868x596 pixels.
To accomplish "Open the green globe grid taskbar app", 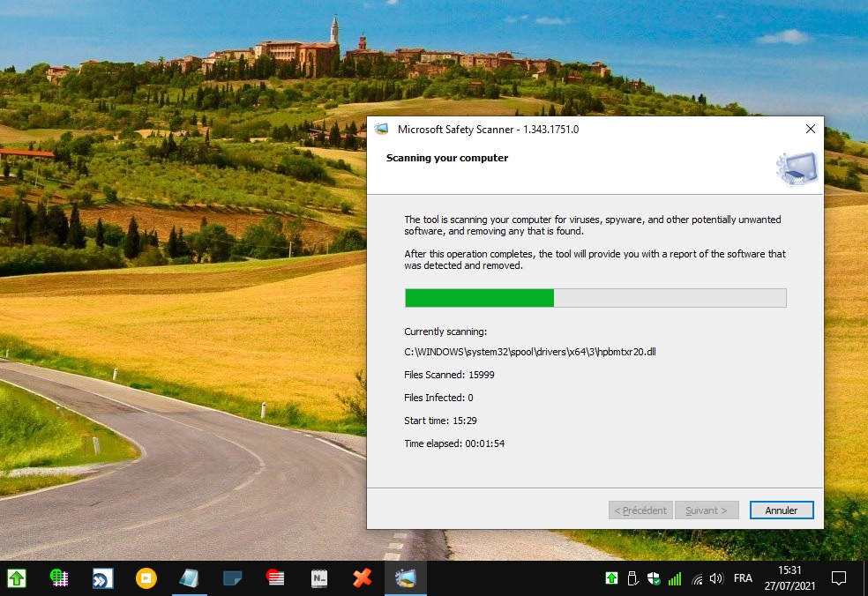I will [59, 578].
